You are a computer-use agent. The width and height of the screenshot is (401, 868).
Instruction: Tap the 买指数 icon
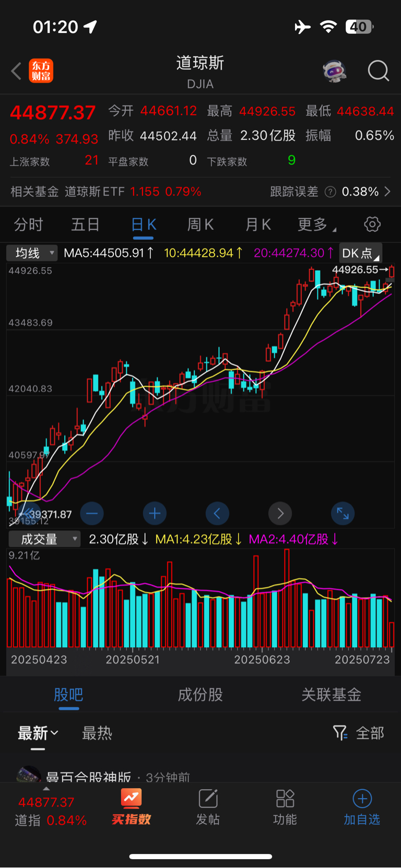(x=131, y=807)
